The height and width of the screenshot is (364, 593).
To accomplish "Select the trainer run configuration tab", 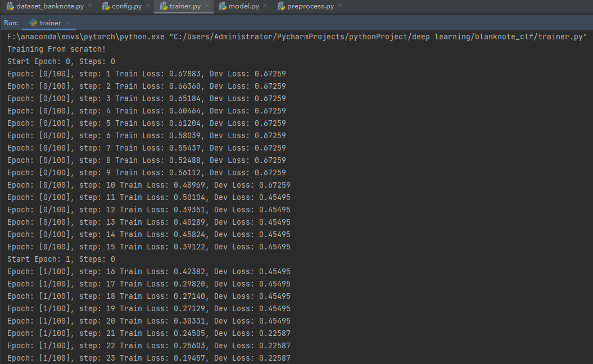I will (50, 22).
